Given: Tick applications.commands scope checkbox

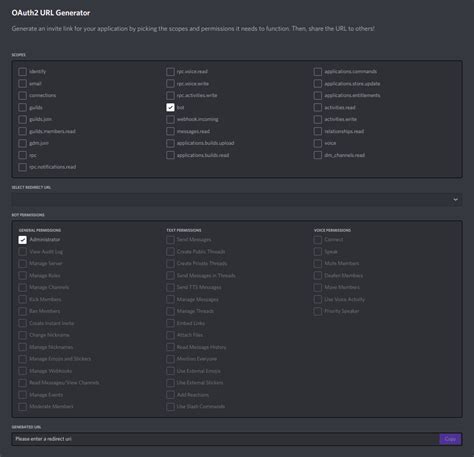Looking at the screenshot, I should click(x=318, y=72).
